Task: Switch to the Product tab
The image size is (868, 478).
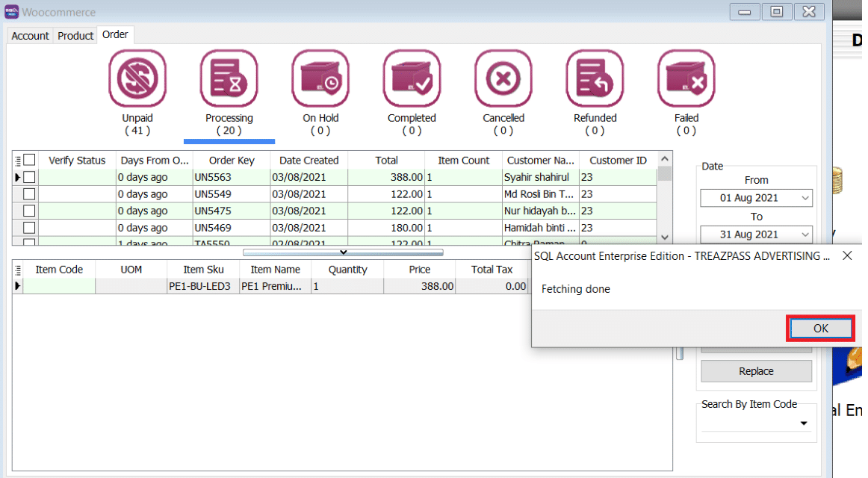Action: coord(75,36)
